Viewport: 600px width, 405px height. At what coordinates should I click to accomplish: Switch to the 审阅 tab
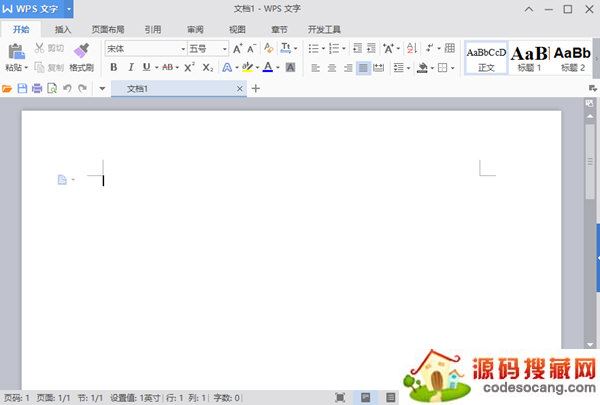[x=195, y=29]
